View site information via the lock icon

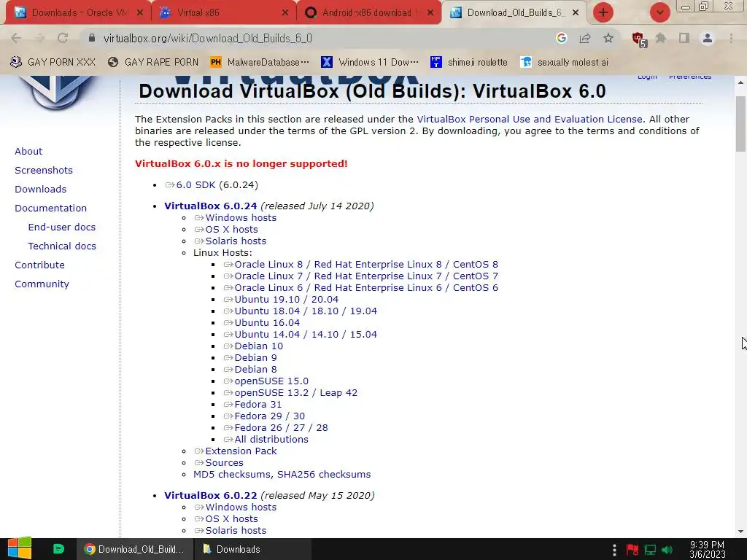[92, 38]
